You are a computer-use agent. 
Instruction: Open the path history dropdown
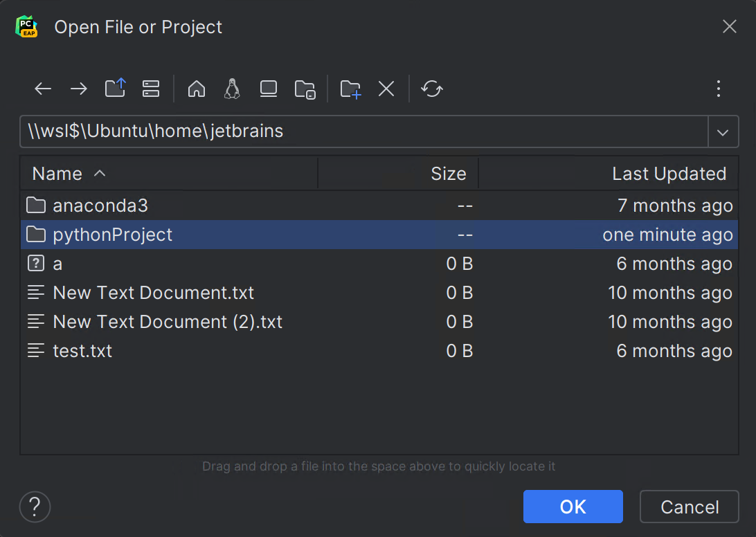723,131
